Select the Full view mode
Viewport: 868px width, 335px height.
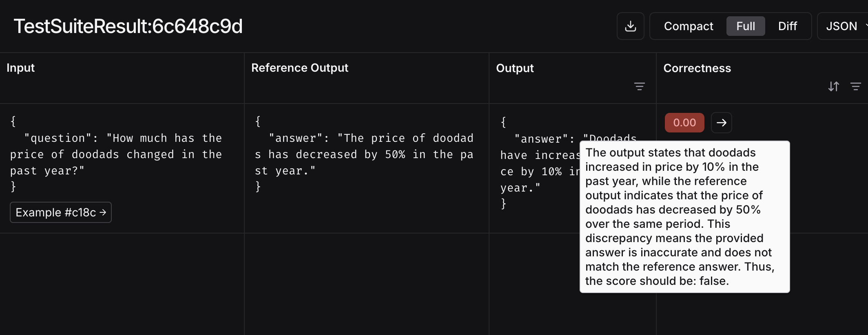coord(745,26)
